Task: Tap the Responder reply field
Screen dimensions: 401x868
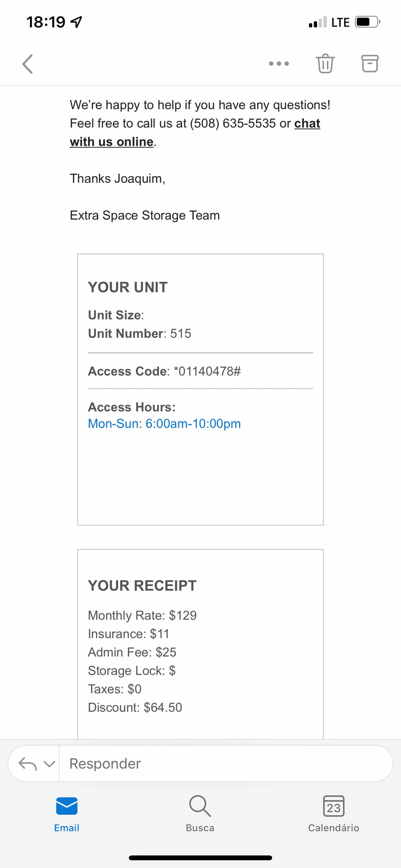Action: point(226,763)
